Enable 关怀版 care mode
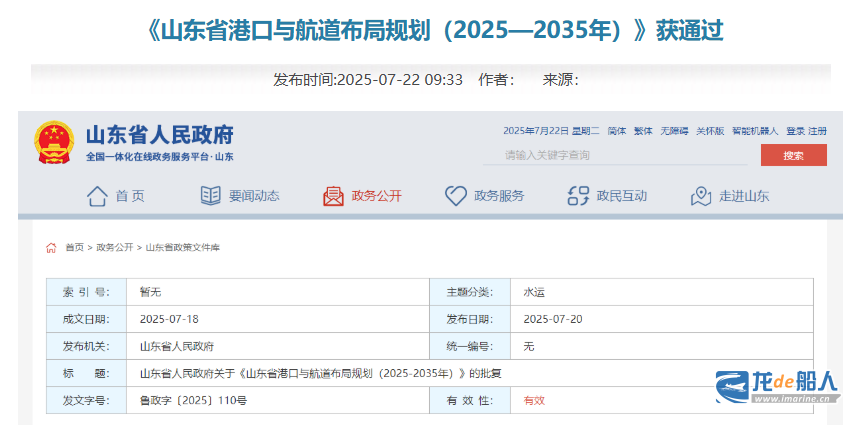Screen dimensions: 863x425 coord(709,131)
